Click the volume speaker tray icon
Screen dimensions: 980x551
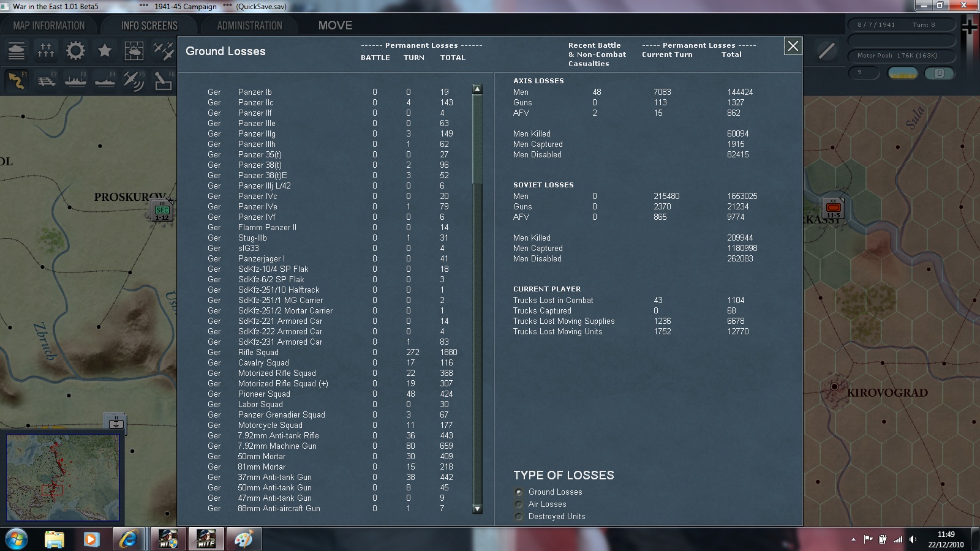click(913, 539)
